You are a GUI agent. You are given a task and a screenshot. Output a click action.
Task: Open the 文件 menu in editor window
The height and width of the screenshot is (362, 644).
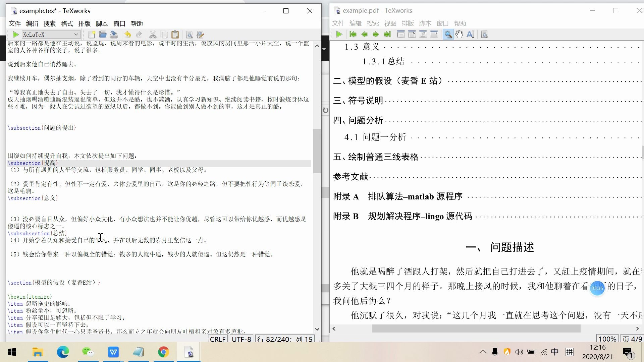tap(15, 23)
